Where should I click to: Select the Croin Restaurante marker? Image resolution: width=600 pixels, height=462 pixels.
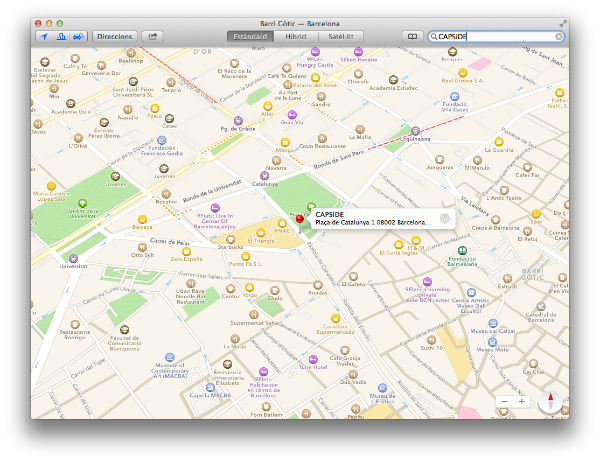(322, 138)
